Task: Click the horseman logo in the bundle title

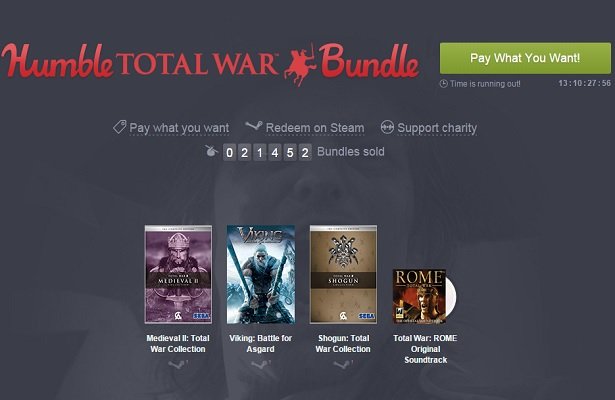Action: (300, 65)
